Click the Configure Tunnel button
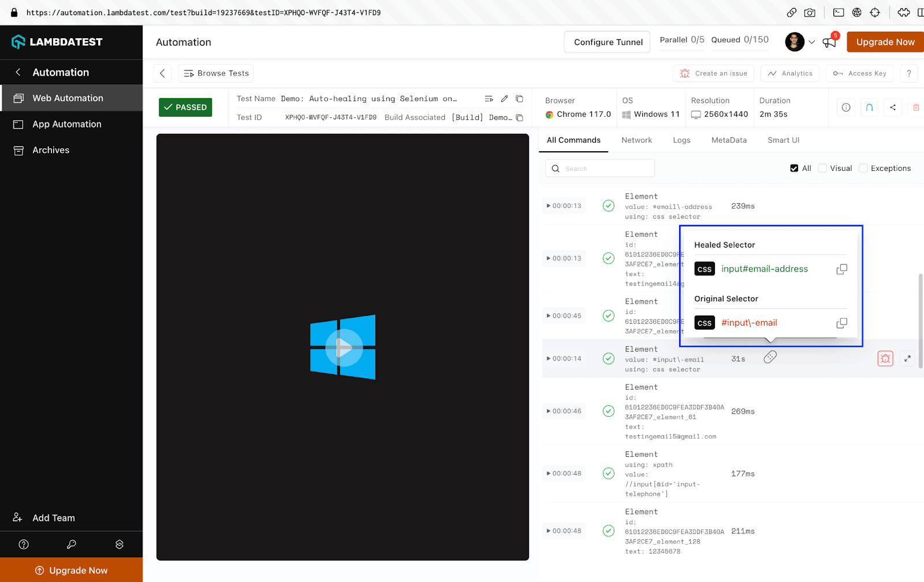924x582 pixels. (x=608, y=42)
